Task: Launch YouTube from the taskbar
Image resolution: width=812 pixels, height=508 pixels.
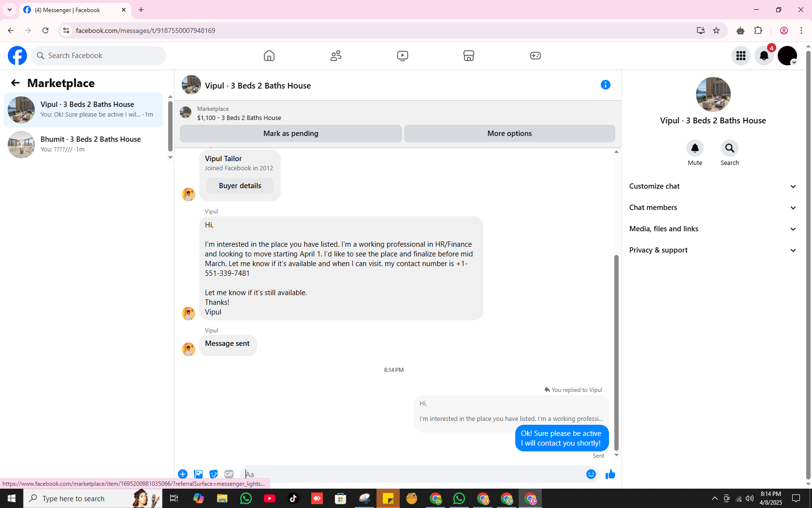Action: click(269, 499)
